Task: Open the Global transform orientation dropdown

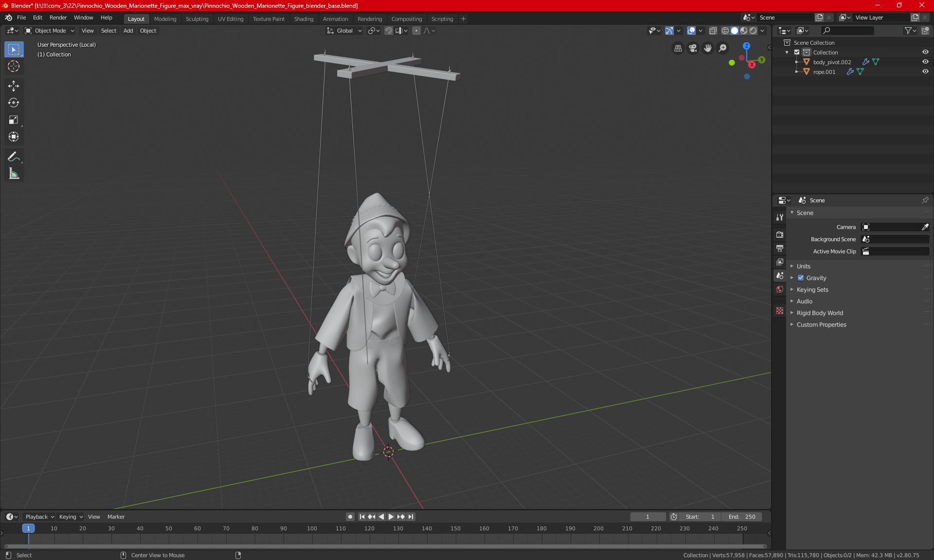Action: (344, 31)
